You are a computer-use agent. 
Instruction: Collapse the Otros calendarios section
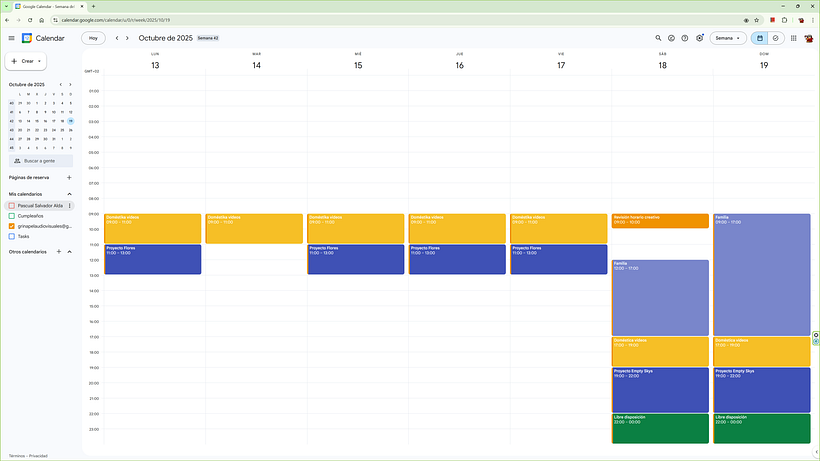(69, 252)
